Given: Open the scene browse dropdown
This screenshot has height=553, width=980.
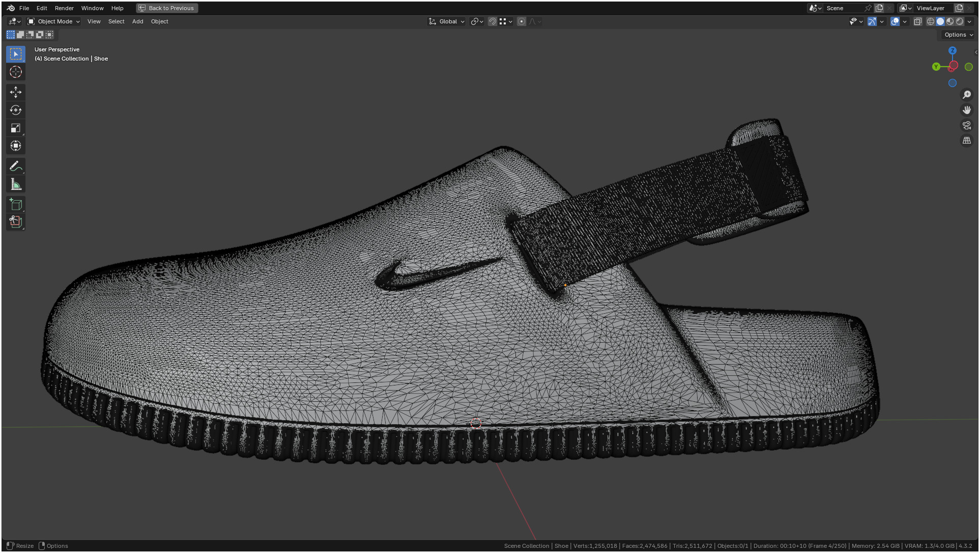Looking at the screenshot, I should click(x=815, y=8).
